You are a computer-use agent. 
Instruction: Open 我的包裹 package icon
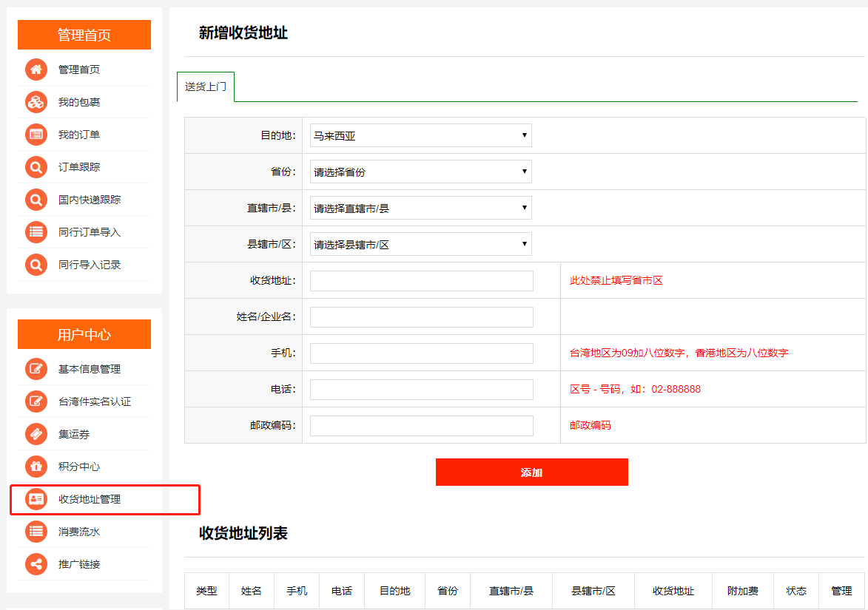pos(36,102)
